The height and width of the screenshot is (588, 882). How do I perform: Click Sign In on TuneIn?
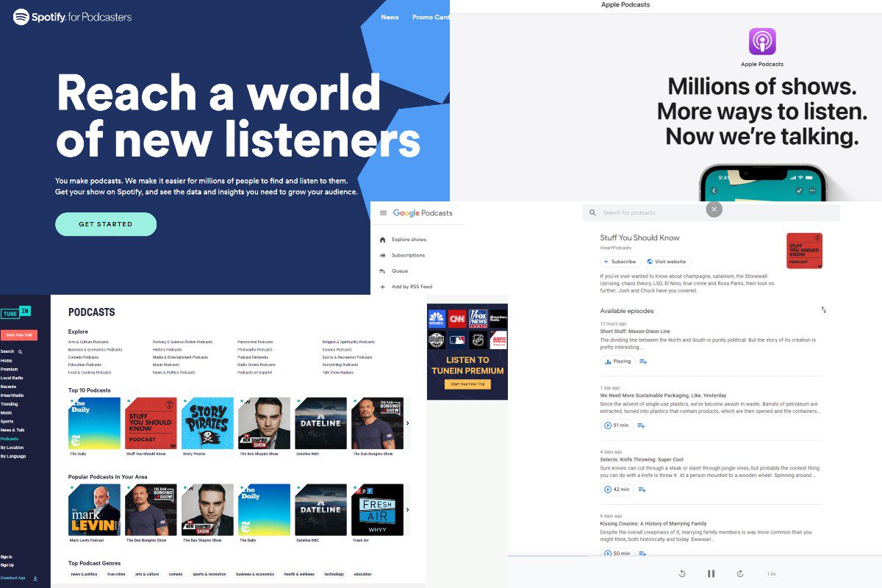pos(7,557)
